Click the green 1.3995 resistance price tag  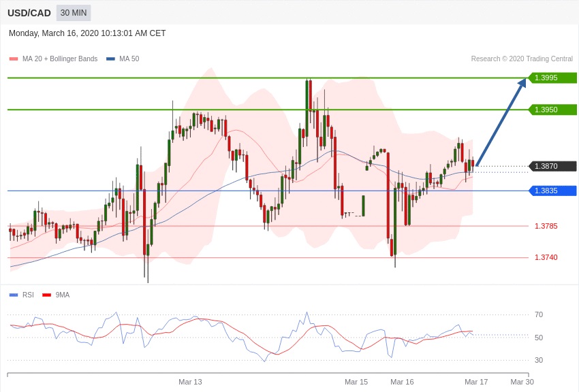pos(552,78)
